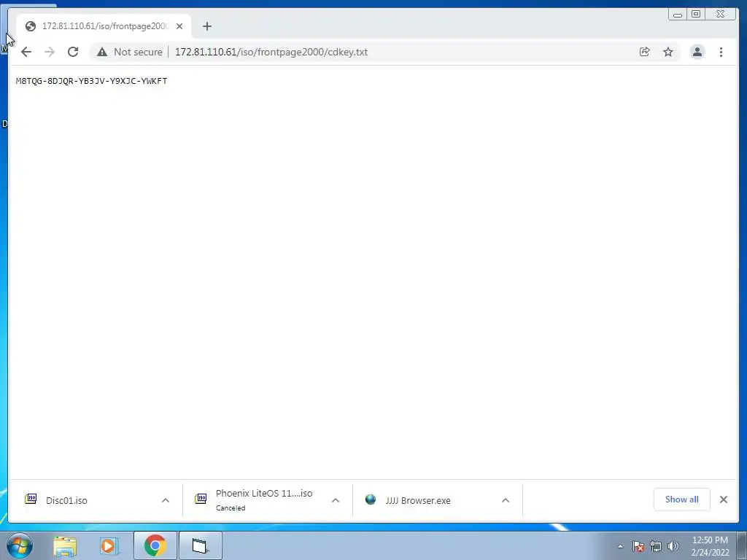747x560 pixels.
Task: Open a new tab
Action: coord(206,26)
